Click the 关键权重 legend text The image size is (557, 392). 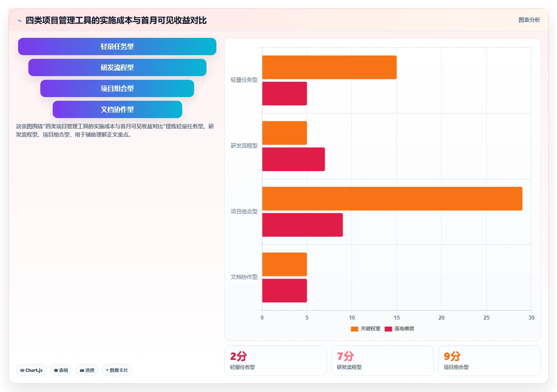point(370,329)
